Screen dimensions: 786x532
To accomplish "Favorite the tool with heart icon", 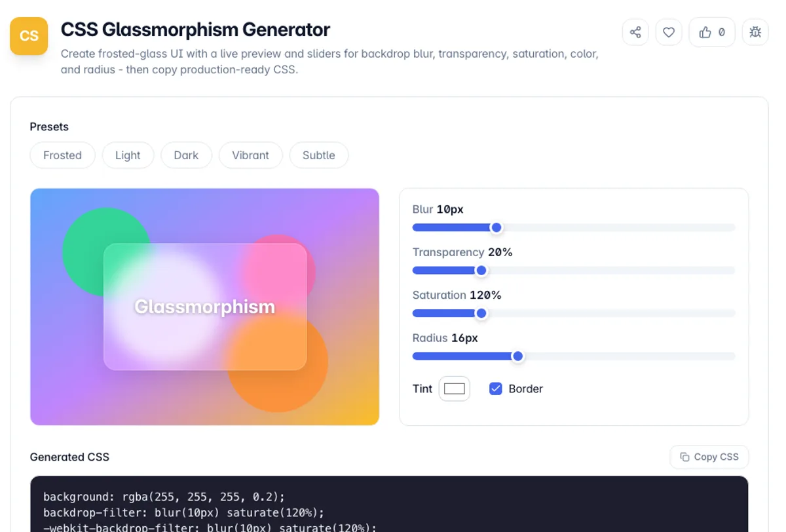I will (669, 32).
